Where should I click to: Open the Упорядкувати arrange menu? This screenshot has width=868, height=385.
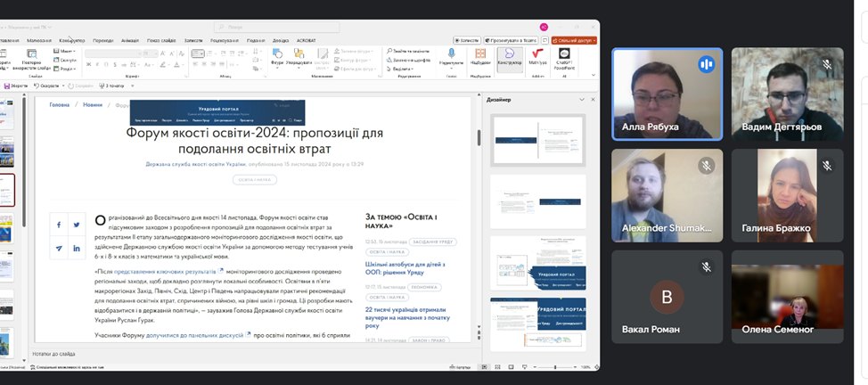coord(299,57)
